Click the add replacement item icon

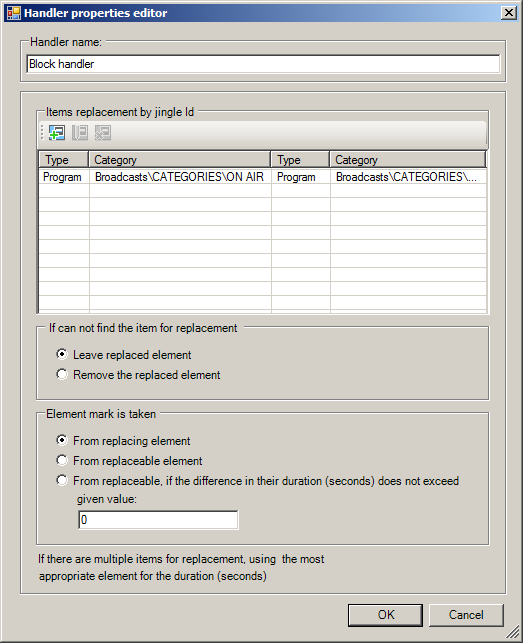pyautogui.click(x=57, y=133)
